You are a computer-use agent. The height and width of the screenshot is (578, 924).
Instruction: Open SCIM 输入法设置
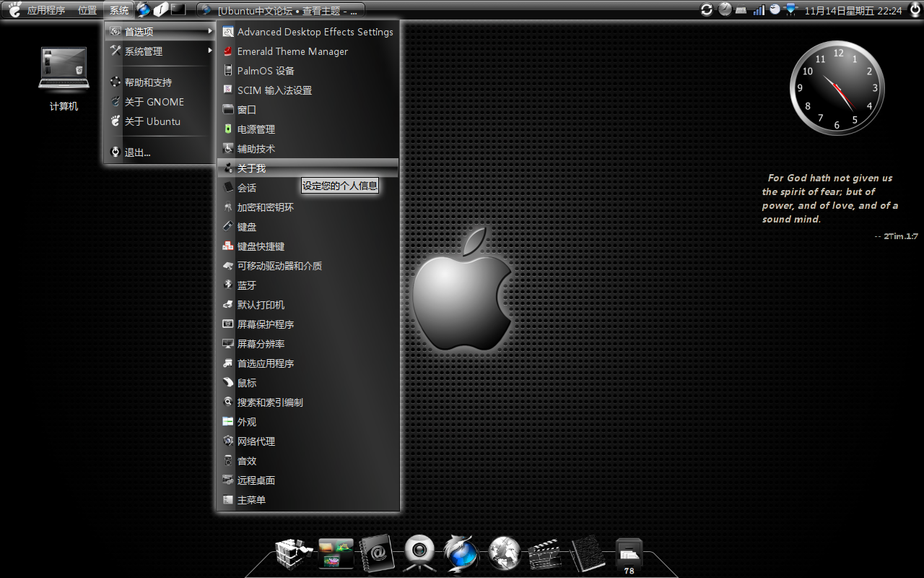(308, 90)
